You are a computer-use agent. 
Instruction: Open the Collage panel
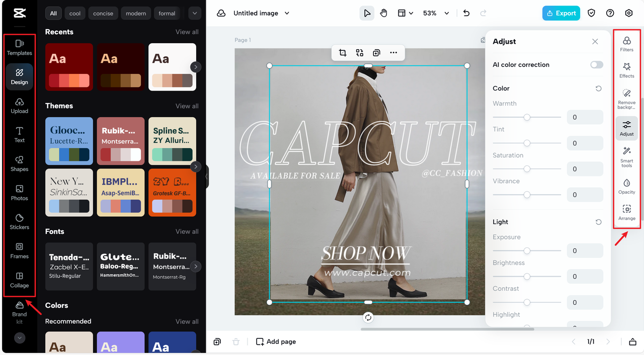click(20, 280)
